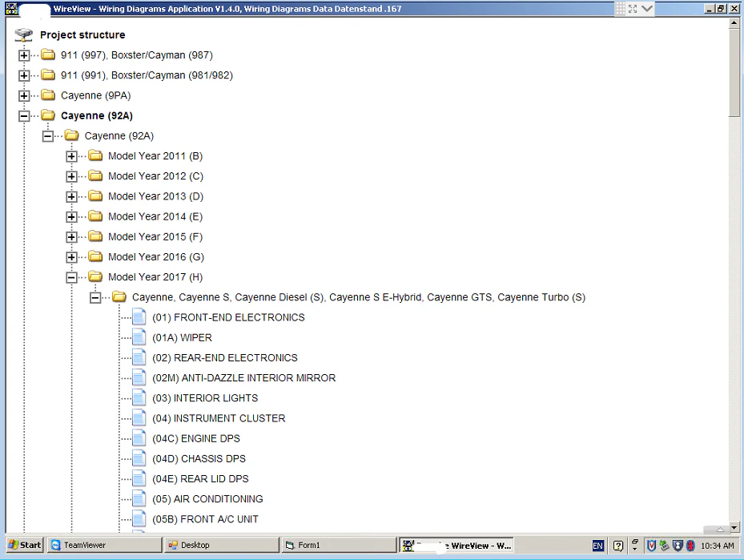The width and height of the screenshot is (744, 560).
Task: Click folder icon of 911 (991), Boxster/Cayman (981/982)
Action: coord(48,75)
